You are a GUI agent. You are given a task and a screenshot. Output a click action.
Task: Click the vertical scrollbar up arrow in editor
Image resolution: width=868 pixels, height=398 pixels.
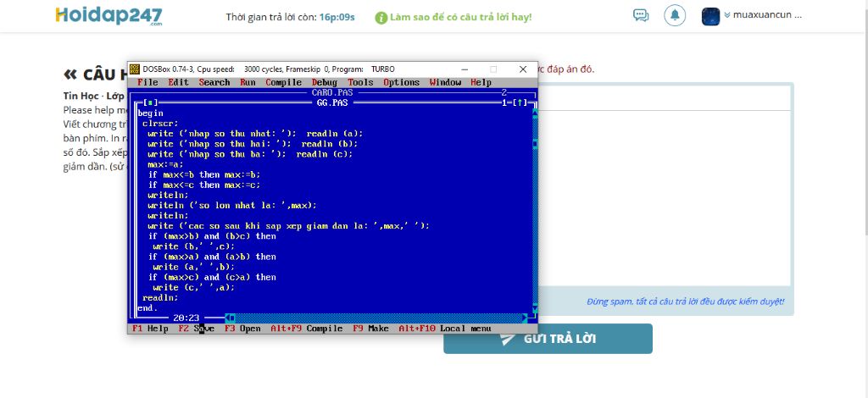[x=535, y=113]
